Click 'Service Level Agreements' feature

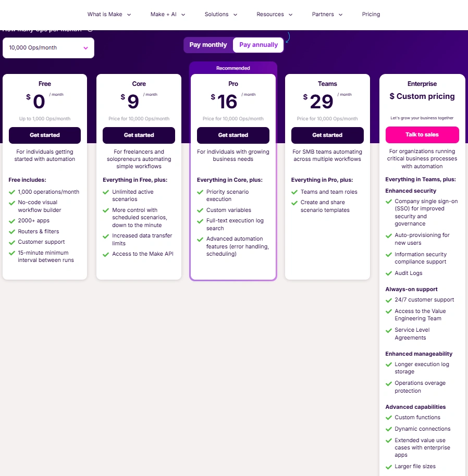tap(412, 334)
